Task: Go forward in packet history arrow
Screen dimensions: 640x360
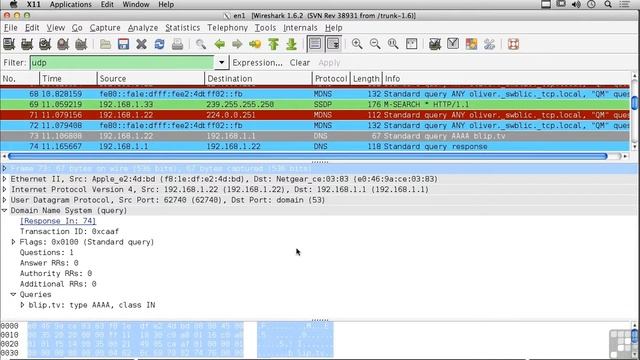Action: [x=237, y=44]
